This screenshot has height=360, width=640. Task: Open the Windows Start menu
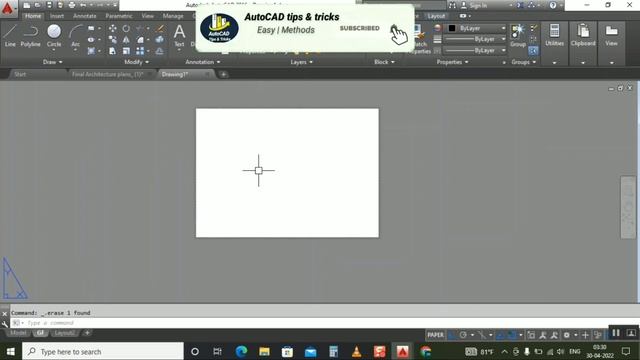click(x=11, y=351)
